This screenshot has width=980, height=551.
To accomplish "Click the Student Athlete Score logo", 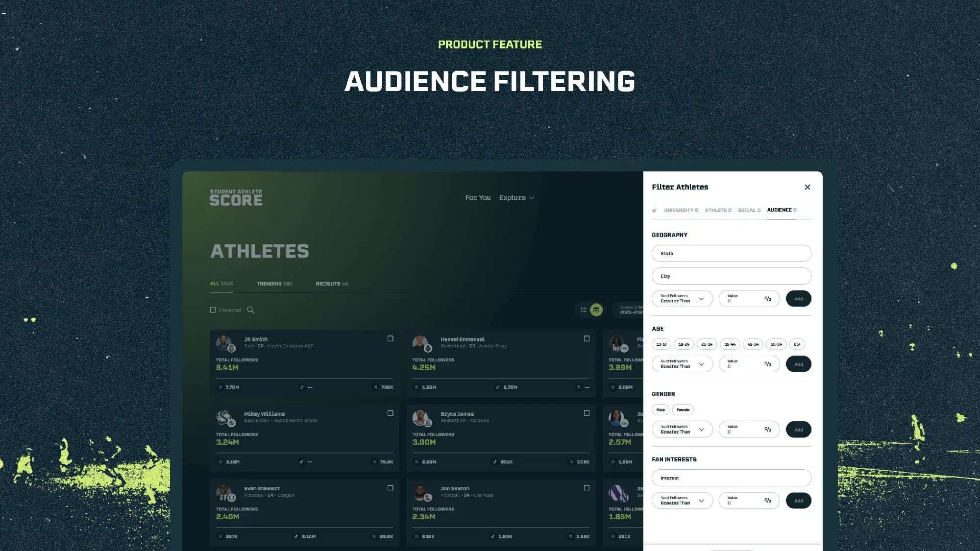I will click(x=236, y=197).
